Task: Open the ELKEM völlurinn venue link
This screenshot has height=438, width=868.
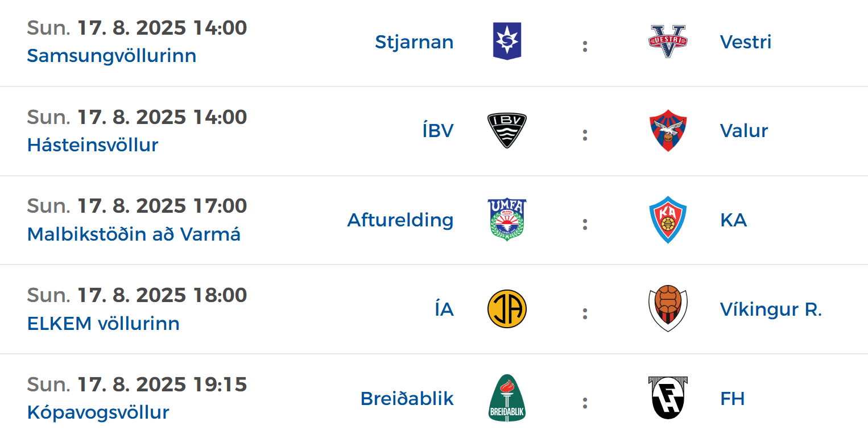Action: point(104,323)
